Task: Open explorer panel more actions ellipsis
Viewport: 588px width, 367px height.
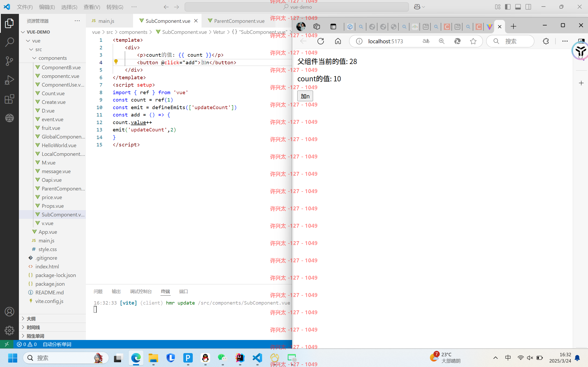Action: (77, 21)
